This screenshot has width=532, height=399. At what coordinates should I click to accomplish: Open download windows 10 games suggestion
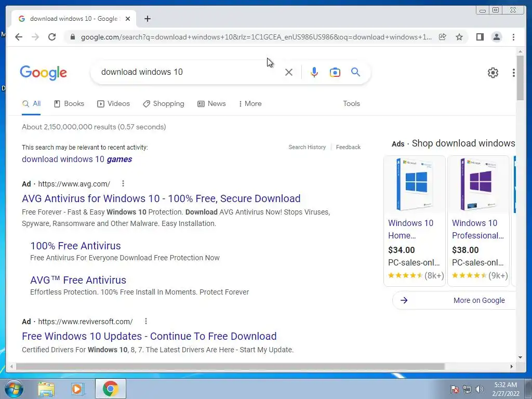pos(77,159)
